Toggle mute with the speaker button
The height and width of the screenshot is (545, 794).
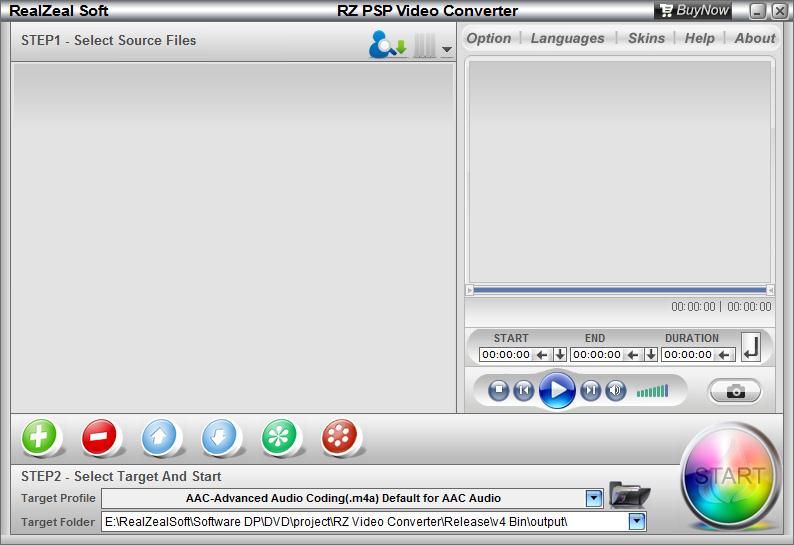[616, 390]
